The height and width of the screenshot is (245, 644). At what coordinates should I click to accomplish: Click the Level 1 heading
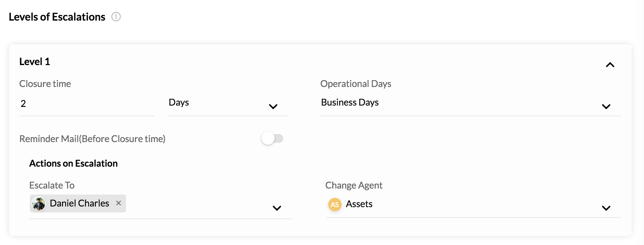tap(35, 61)
